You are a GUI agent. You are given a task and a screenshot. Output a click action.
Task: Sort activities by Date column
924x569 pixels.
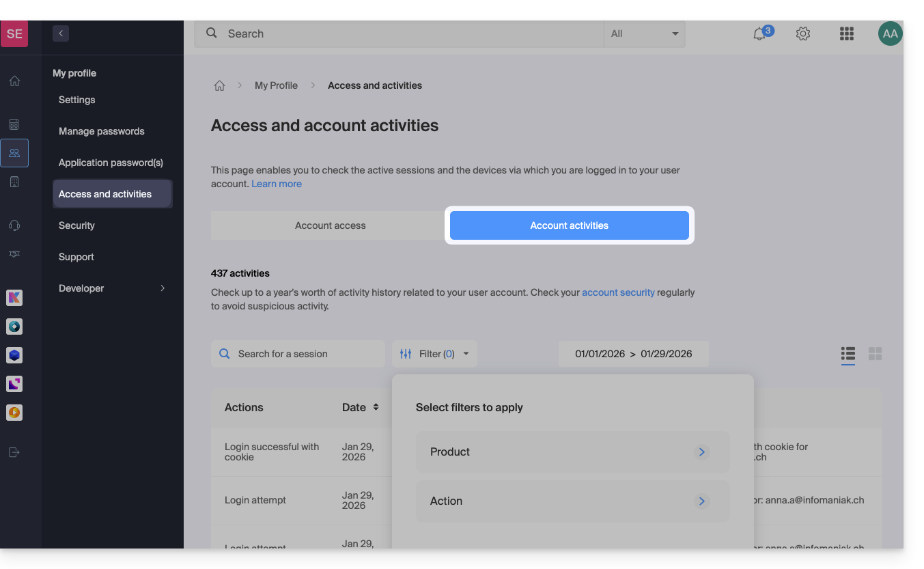375,407
